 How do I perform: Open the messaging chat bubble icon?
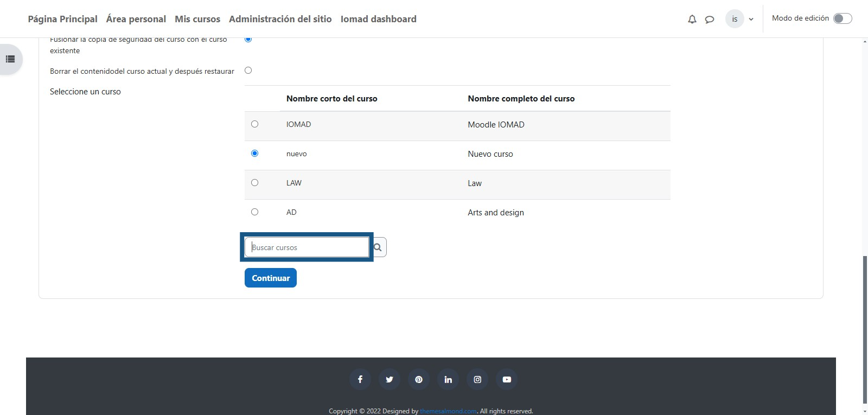709,20
